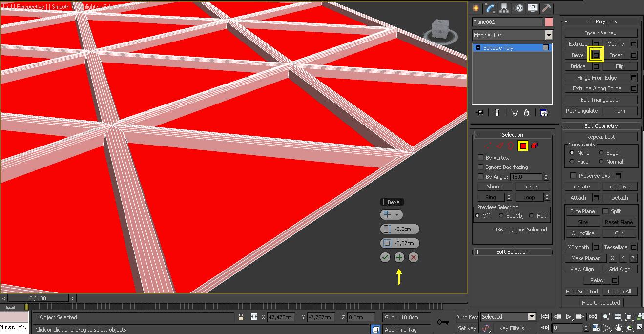
Task: Click Apply and Continue plus in Bevel caddy
Action: pos(399,257)
